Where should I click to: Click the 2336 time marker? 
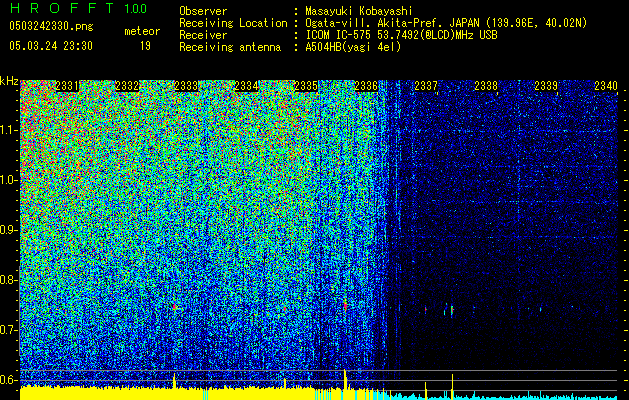[366, 86]
